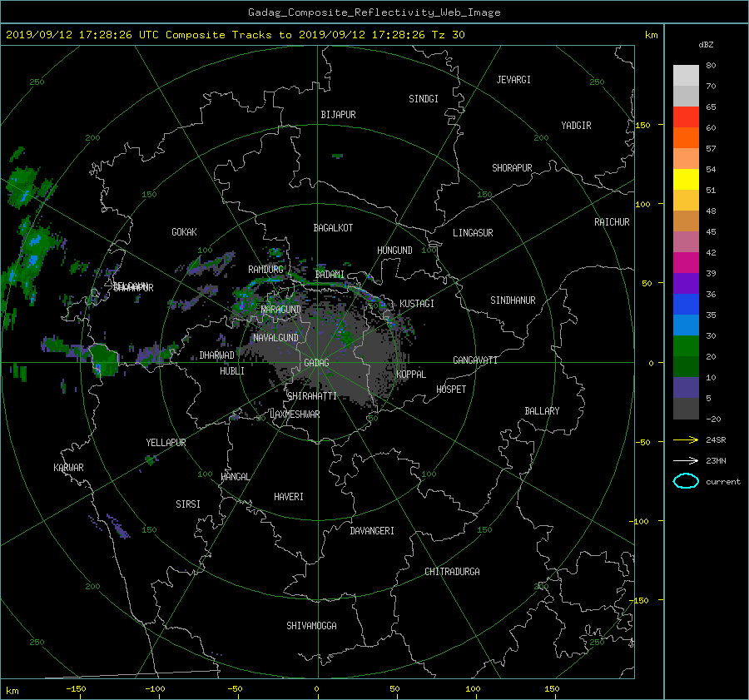This screenshot has height=700, width=749.
Task: Click the HAVERI city label
Action: (x=289, y=496)
